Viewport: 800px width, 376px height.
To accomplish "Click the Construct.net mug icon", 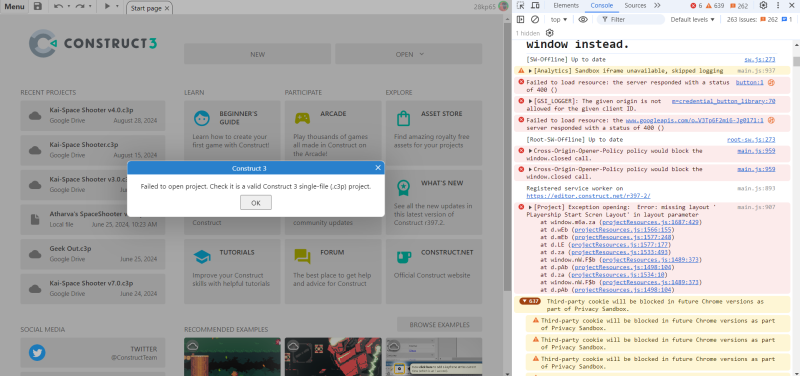I will pyautogui.click(x=403, y=257).
